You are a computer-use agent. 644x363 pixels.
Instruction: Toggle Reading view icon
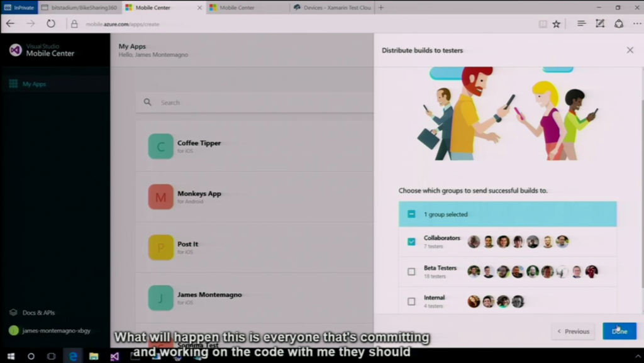click(x=543, y=24)
